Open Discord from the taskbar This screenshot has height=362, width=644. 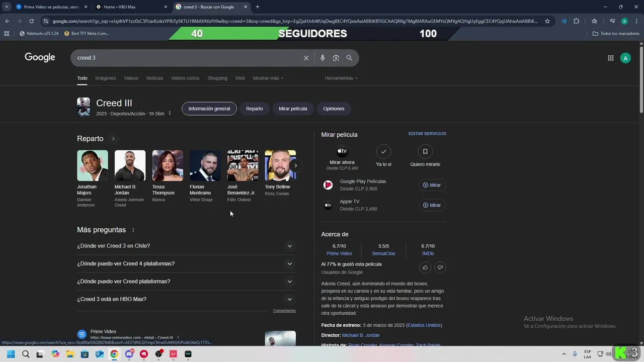129,354
